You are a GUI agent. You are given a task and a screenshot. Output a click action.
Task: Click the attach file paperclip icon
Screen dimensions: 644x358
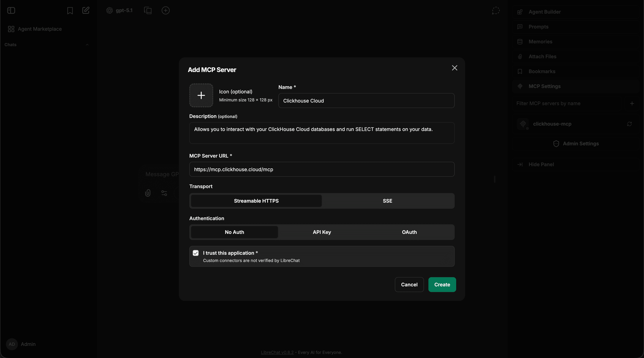tap(148, 193)
